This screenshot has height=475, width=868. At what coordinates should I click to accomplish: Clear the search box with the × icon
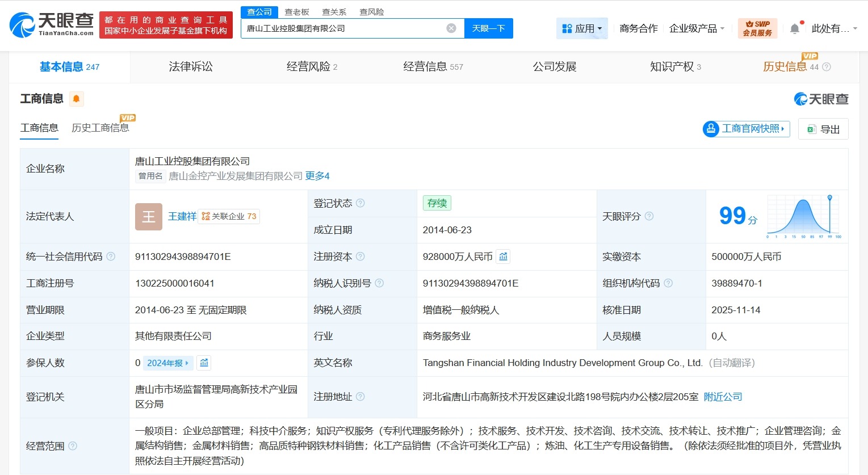pyautogui.click(x=450, y=28)
